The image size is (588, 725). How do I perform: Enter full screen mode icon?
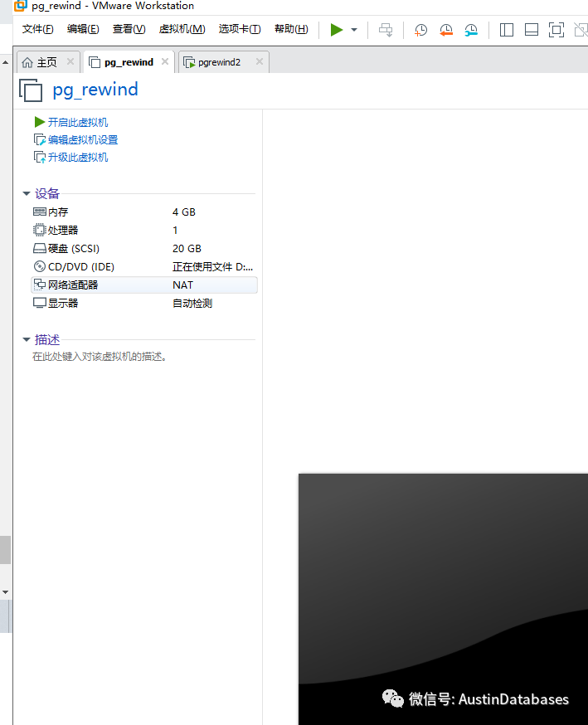pos(556,30)
